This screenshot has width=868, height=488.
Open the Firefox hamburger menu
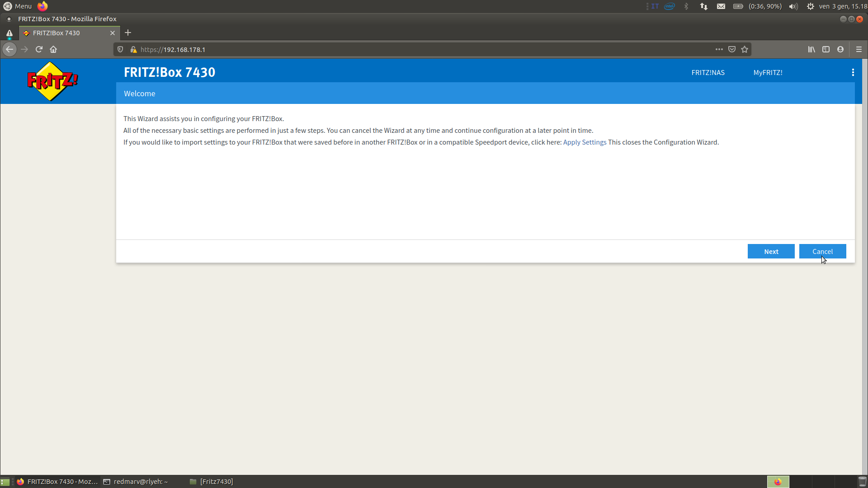click(x=859, y=49)
